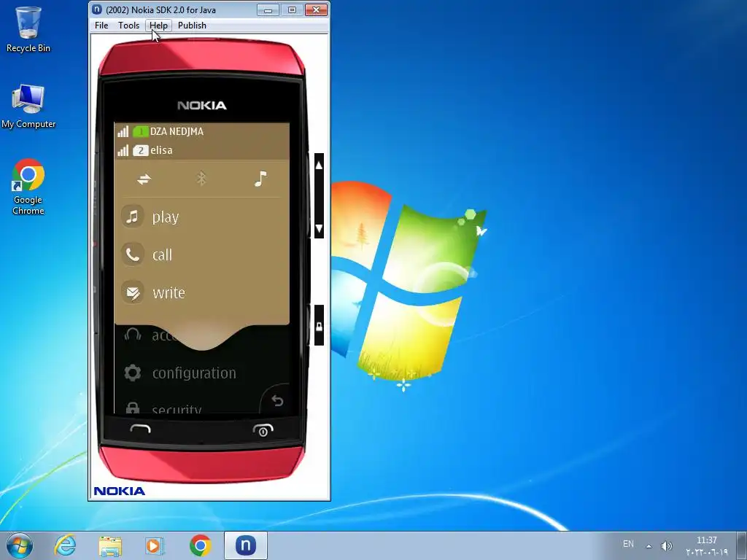Screen dimensions: 747x560
Task: Tap the SIM 2 signal strength bars
Action: (123, 150)
